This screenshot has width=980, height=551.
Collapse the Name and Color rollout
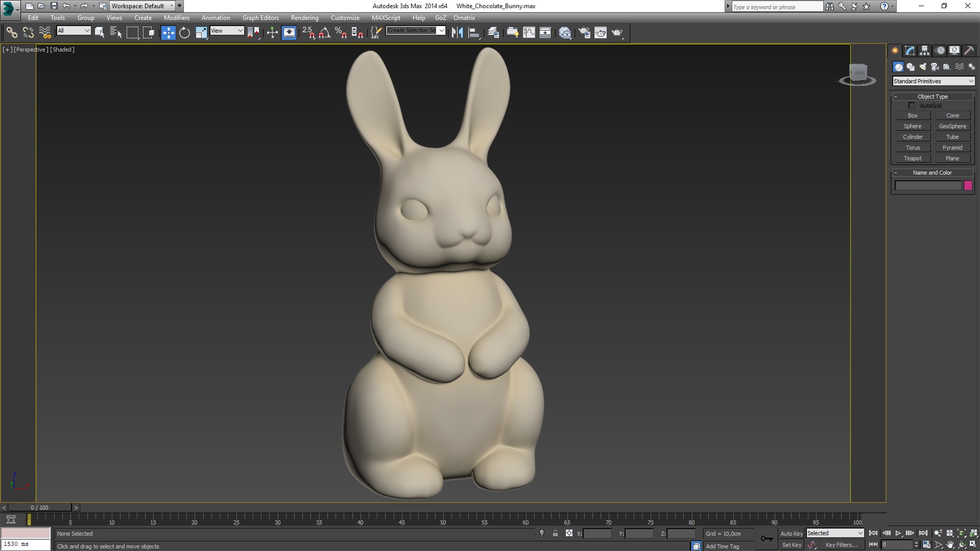pos(933,172)
